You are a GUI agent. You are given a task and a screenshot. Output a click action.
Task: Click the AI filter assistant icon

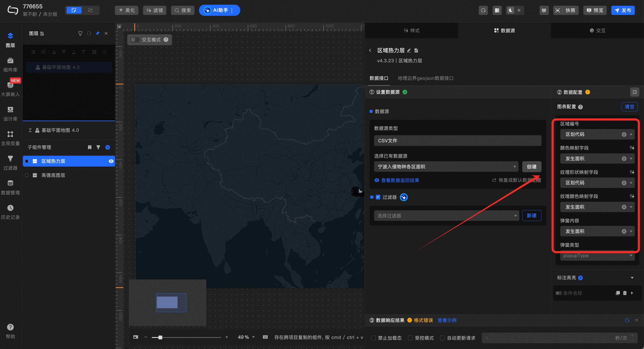tap(404, 197)
